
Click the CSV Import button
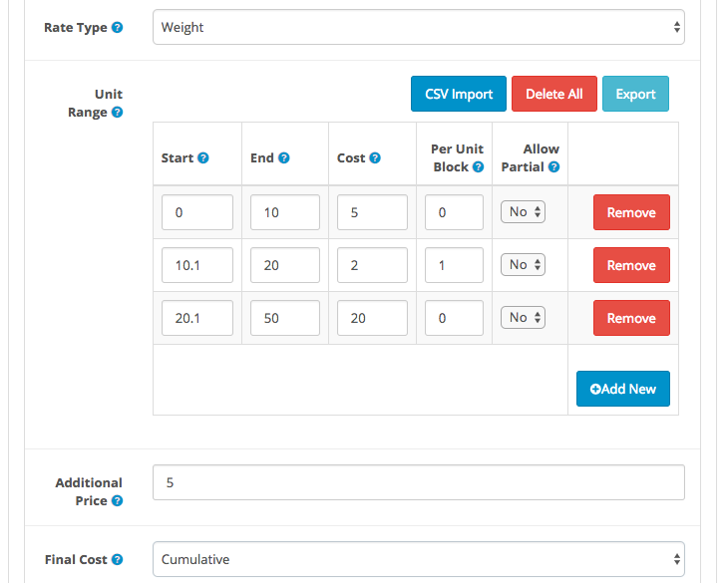(459, 94)
